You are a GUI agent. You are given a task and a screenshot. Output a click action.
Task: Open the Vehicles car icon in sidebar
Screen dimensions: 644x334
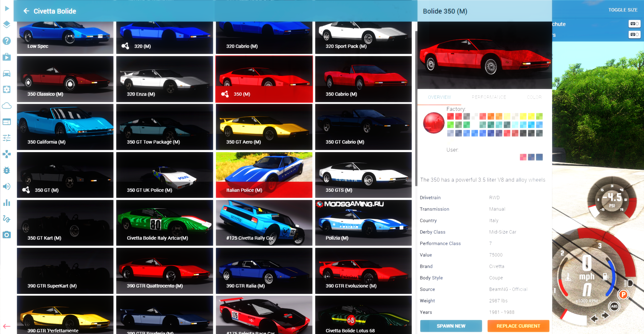[x=7, y=73]
